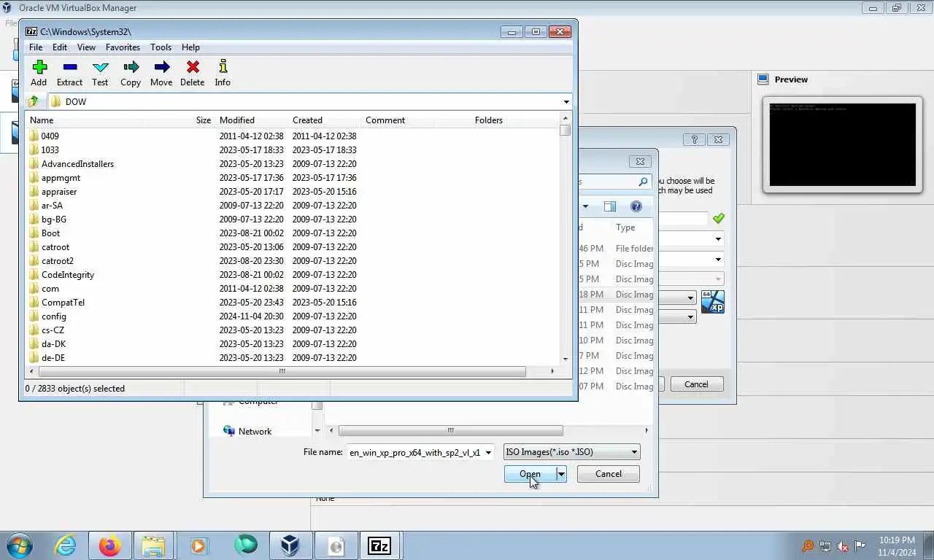Click the File name input field
The height and width of the screenshot is (560, 934).
(414, 452)
